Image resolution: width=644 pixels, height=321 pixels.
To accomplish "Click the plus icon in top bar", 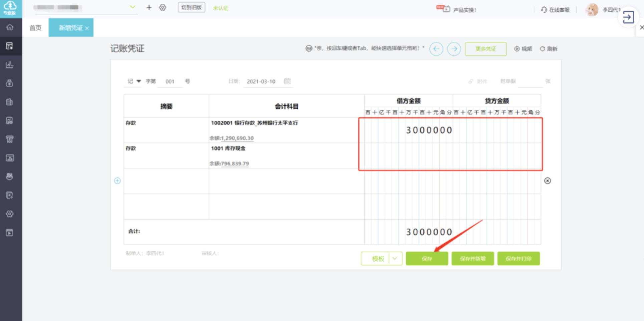I will (x=149, y=7).
